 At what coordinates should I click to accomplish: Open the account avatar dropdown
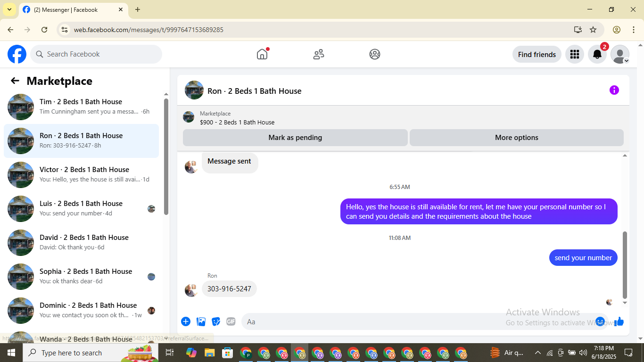[x=620, y=54]
